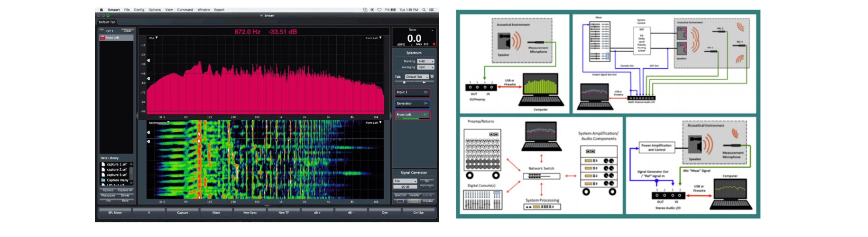Clear the SP 1 trace list
The height and width of the screenshot is (237, 868).
coord(127,31)
